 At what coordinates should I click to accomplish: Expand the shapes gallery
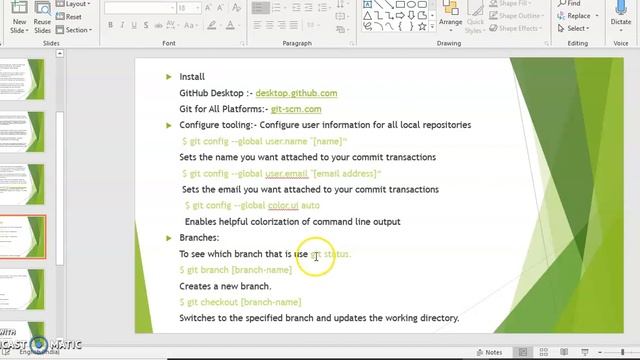[x=432, y=27]
